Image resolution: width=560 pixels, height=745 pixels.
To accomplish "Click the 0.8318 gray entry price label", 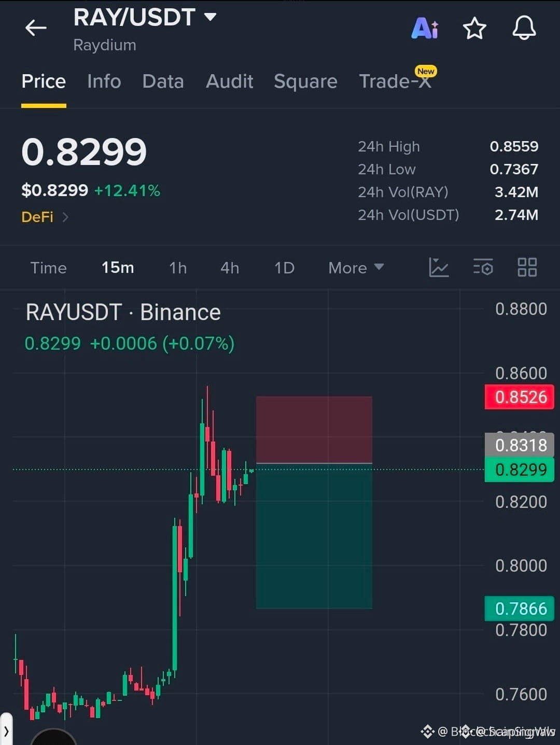I will point(520,445).
